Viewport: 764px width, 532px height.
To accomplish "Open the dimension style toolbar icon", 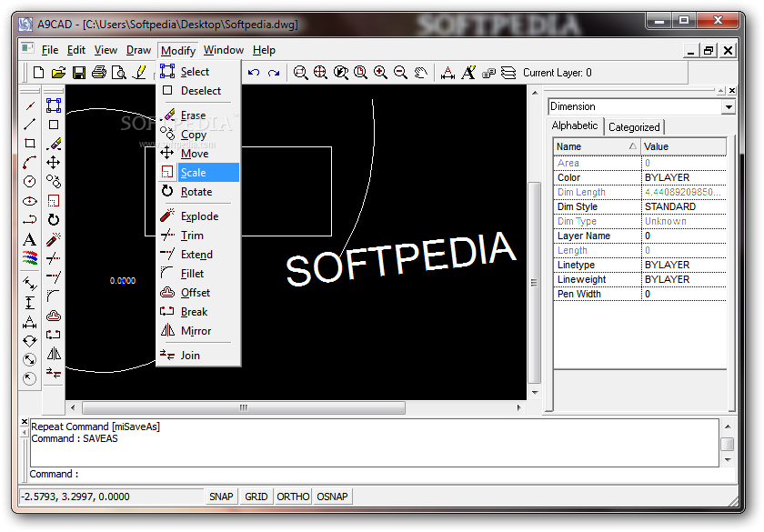I will point(447,73).
